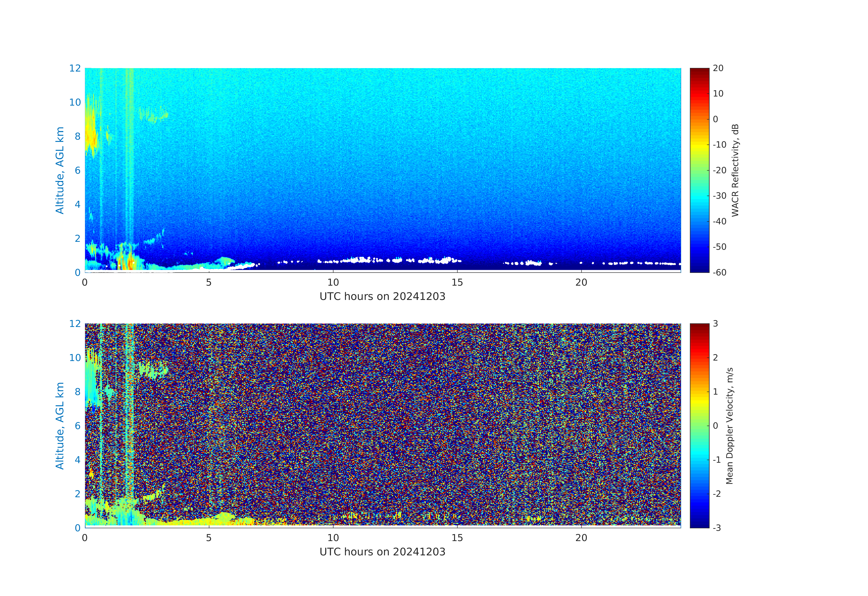Image resolution: width=868 pixels, height=596 pixels.
Task: Click high cloud echo near 8 km in reflectivity plot
Action: point(91,136)
